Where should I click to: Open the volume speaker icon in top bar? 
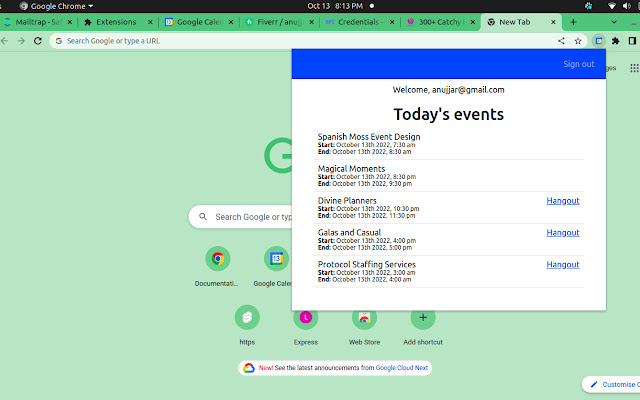coord(627,6)
